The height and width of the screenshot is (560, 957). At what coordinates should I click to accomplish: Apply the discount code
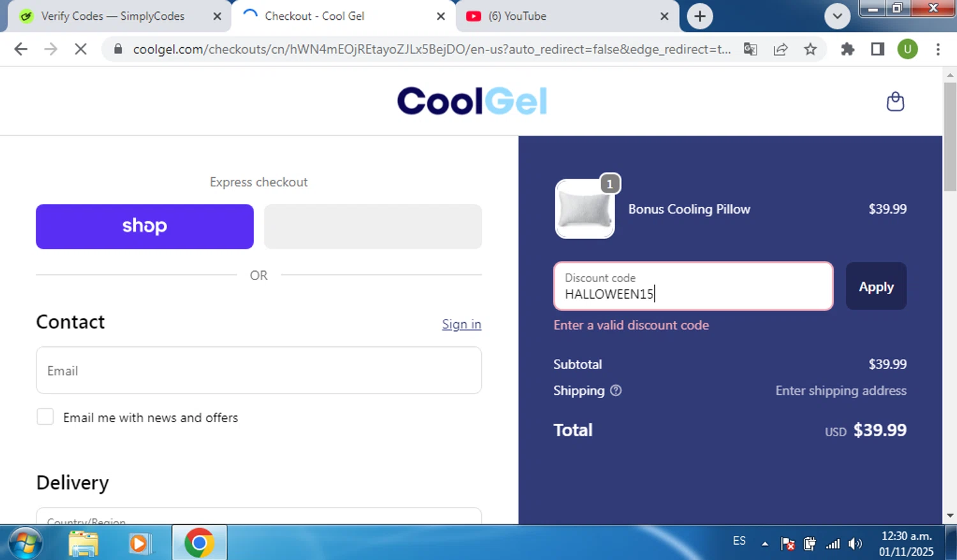click(x=876, y=286)
